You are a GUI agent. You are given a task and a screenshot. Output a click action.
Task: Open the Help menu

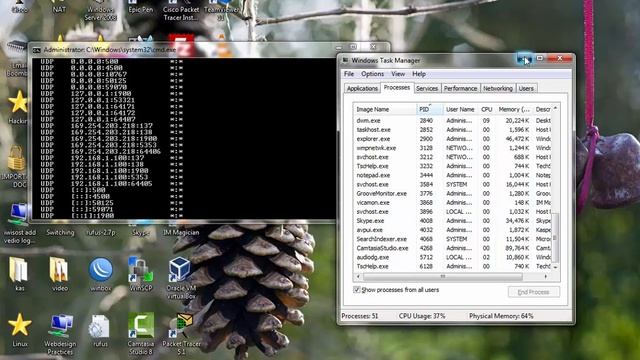[419, 74]
